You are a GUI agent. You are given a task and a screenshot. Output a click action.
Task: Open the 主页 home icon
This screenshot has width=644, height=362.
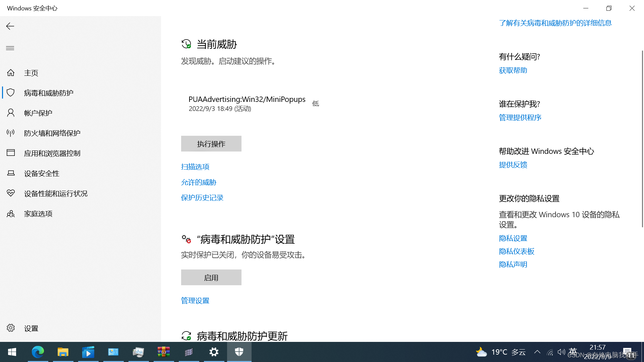[11, 73]
